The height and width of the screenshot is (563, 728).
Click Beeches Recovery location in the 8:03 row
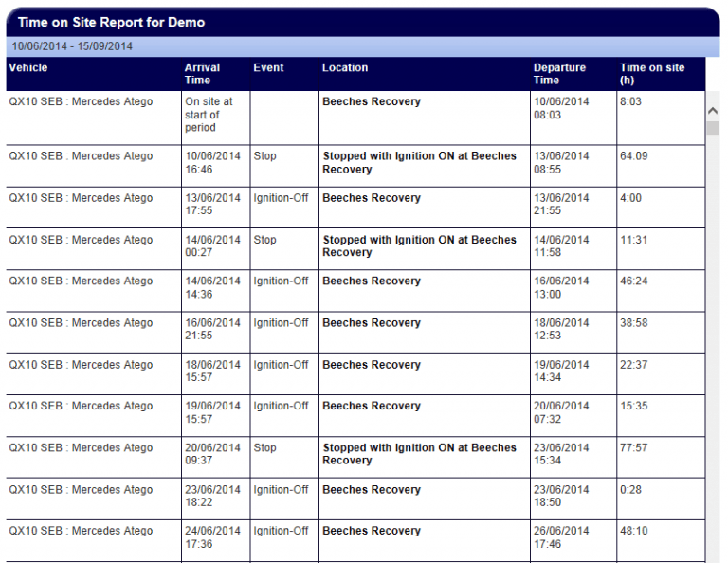(x=372, y=101)
